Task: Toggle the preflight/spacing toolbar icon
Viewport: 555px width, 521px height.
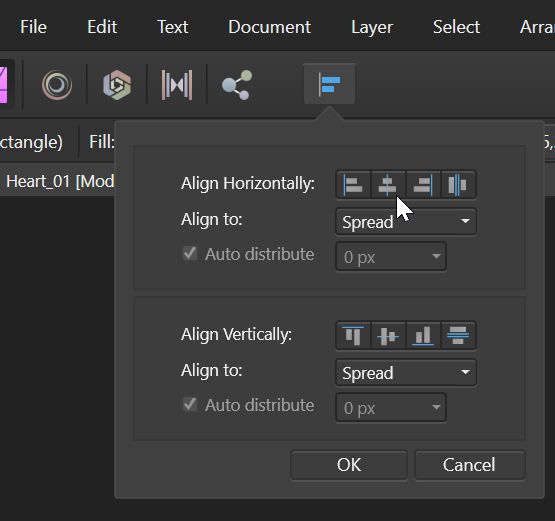Action: tap(177, 85)
